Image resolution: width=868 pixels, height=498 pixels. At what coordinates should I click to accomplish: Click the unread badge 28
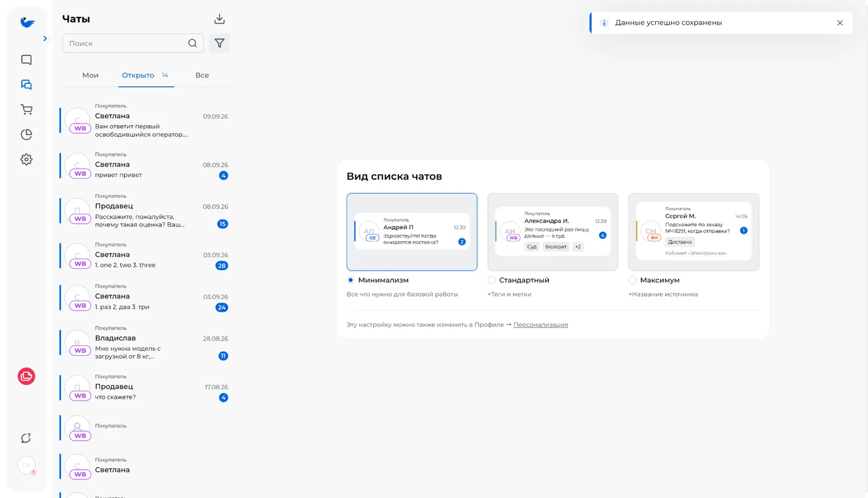click(x=222, y=266)
